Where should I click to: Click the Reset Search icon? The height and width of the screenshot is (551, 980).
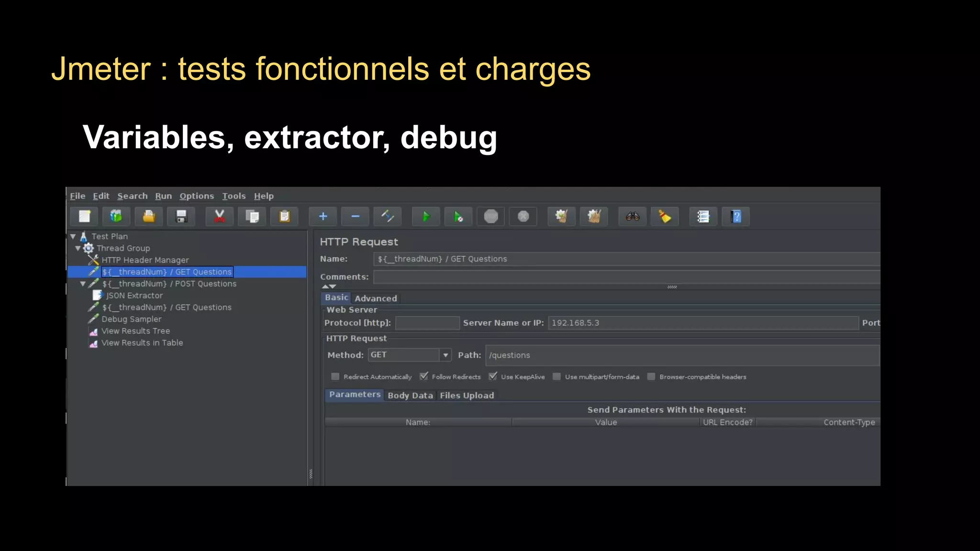665,217
